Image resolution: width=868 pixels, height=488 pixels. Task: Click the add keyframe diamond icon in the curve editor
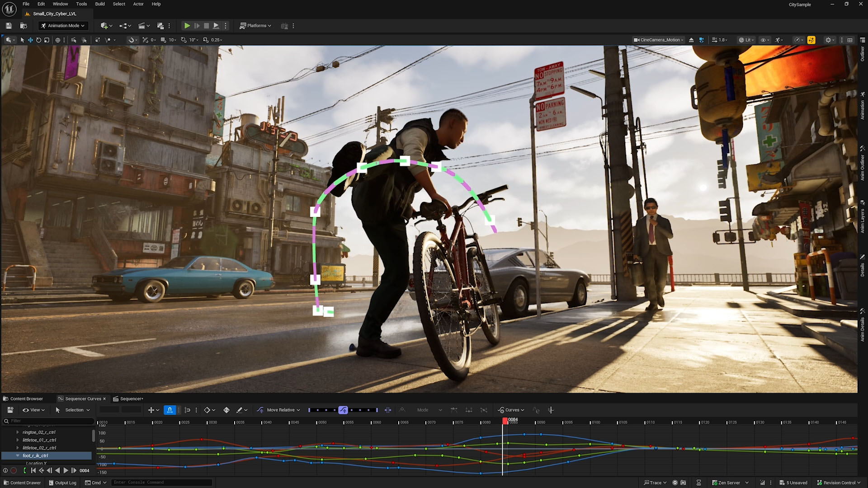click(226, 410)
